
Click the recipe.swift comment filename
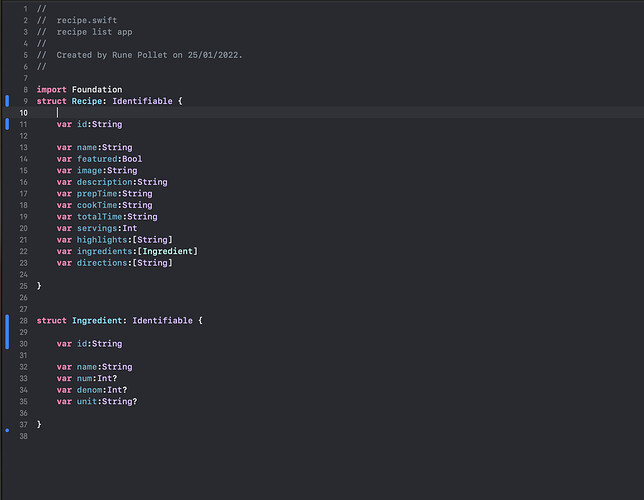click(x=87, y=20)
